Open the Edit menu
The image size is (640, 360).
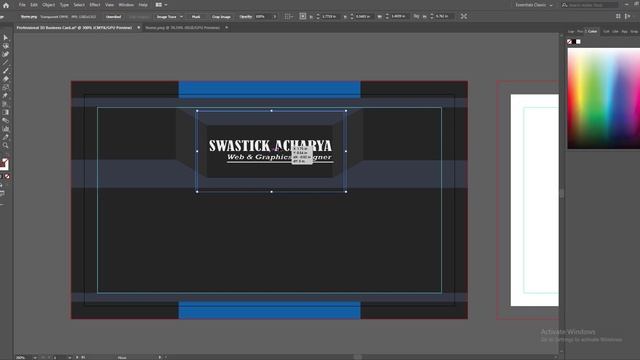(34, 5)
